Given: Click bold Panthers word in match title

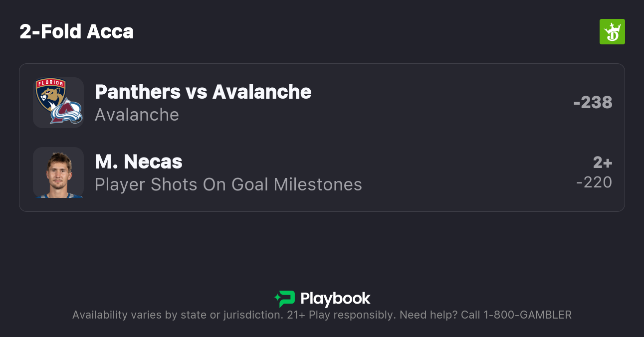Looking at the screenshot, I should 138,92.
